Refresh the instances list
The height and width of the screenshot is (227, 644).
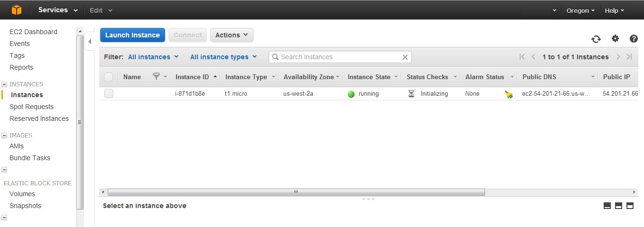(596, 39)
